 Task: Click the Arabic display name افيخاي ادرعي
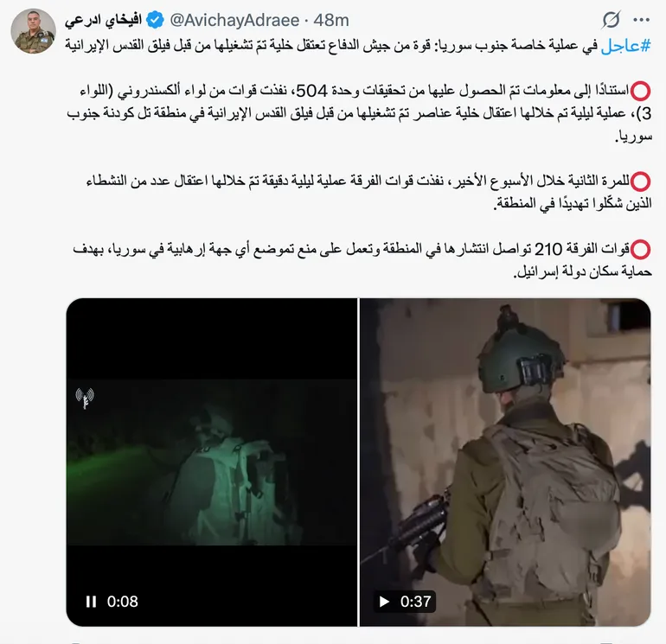(103, 21)
